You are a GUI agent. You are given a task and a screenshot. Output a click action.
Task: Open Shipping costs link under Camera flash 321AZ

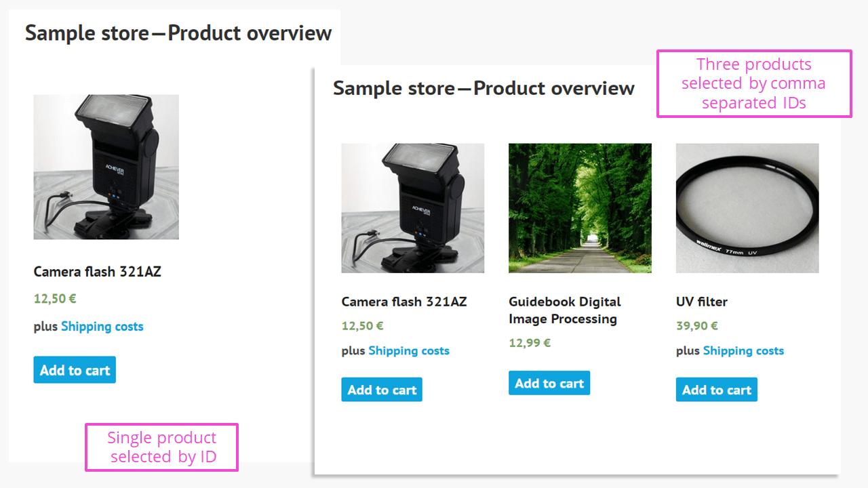click(409, 350)
